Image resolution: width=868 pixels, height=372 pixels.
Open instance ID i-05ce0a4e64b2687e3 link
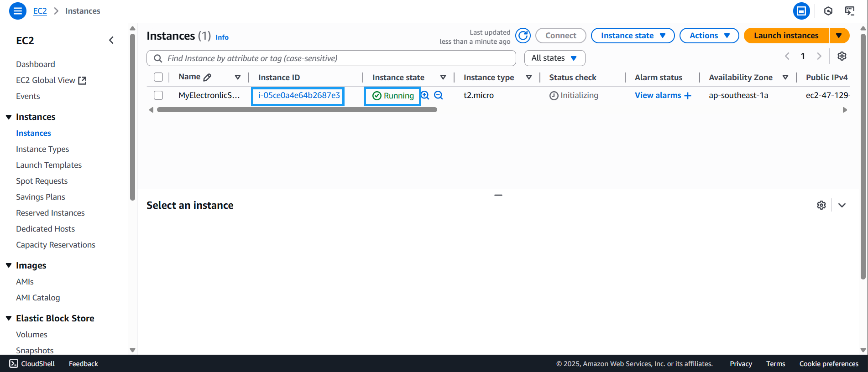(x=299, y=95)
